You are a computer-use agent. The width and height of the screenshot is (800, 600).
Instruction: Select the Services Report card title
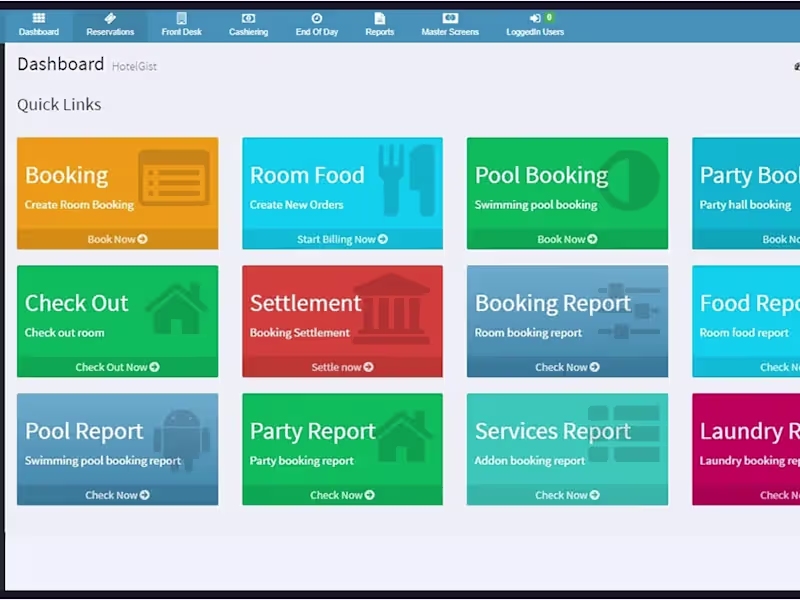(x=553, y=431)
